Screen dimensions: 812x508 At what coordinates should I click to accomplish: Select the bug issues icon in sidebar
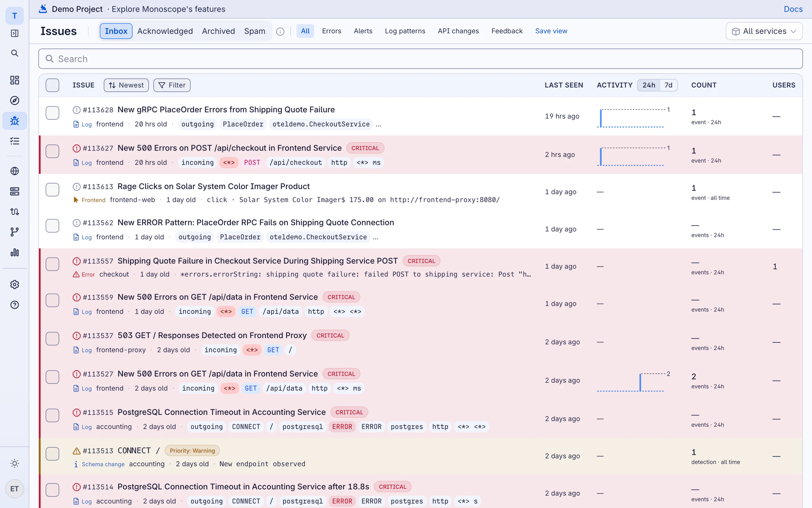pos(14,121)
